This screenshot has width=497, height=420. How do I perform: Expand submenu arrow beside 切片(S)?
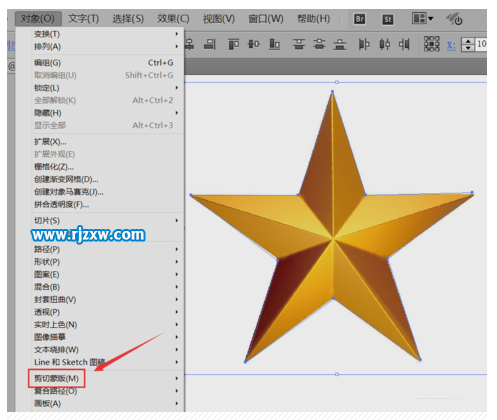pos(177,220)
